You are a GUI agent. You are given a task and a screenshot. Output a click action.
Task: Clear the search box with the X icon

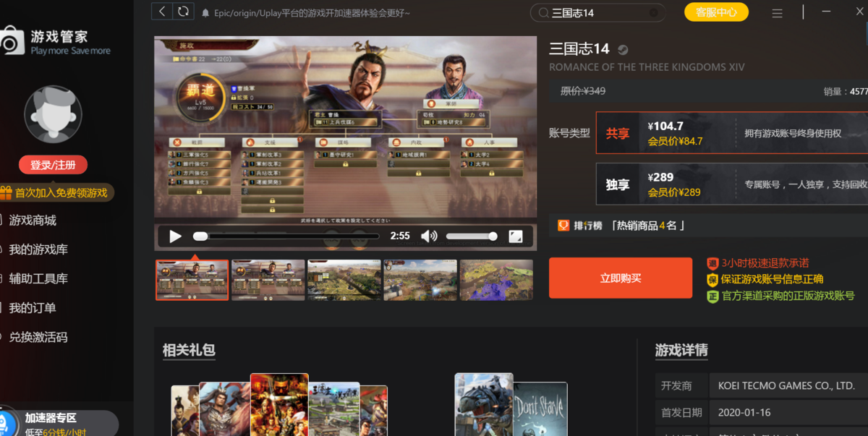coord(654,12)
